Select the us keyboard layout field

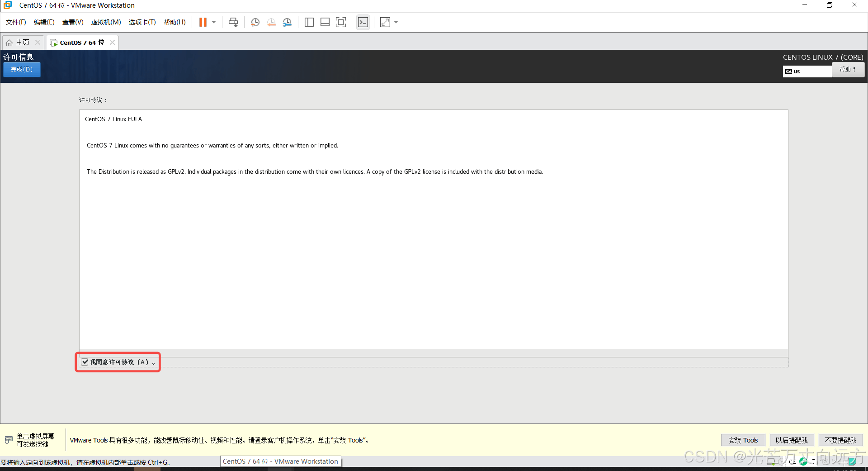(807, 71)
